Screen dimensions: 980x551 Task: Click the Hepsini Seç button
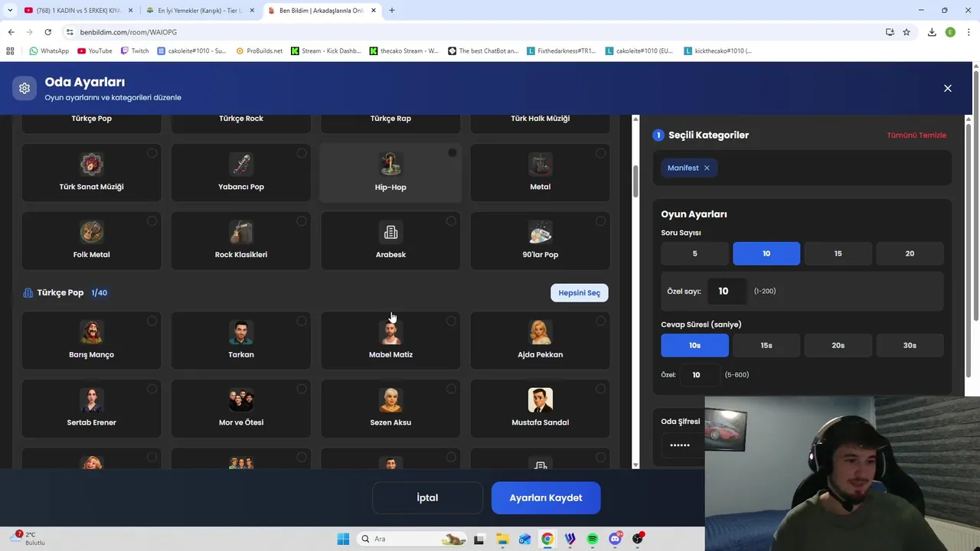pyautogui.click(x=580, y=293)
